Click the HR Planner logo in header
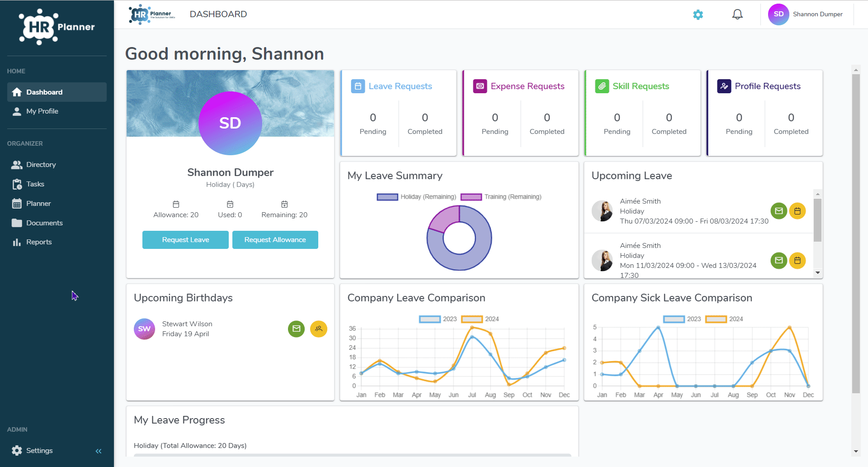Screen dimensions: 868x467 tap(152, 14)
